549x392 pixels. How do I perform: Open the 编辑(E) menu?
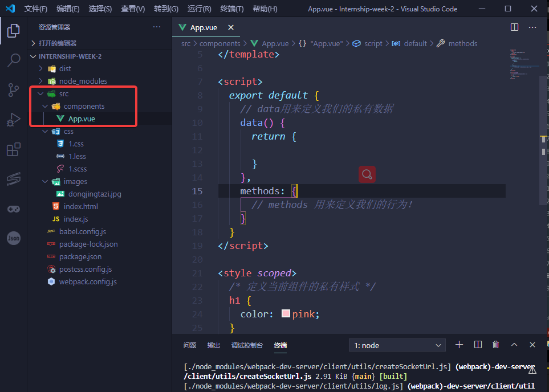[68, 9]
